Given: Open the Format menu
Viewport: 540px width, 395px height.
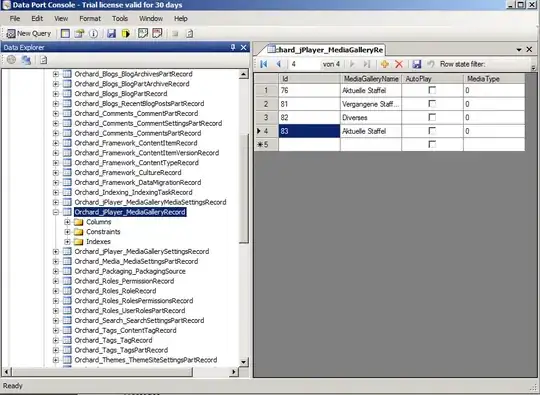Looking at the screenshot, I should tap(90, 19).
